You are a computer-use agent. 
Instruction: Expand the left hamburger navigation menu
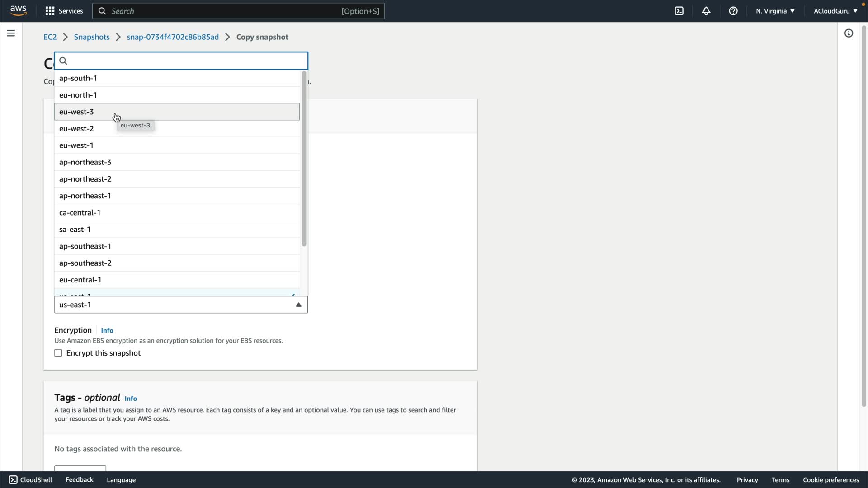pos(11,33)
